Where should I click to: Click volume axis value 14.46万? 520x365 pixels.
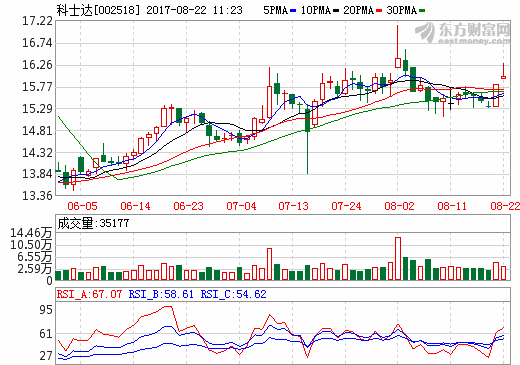point(31,233)
